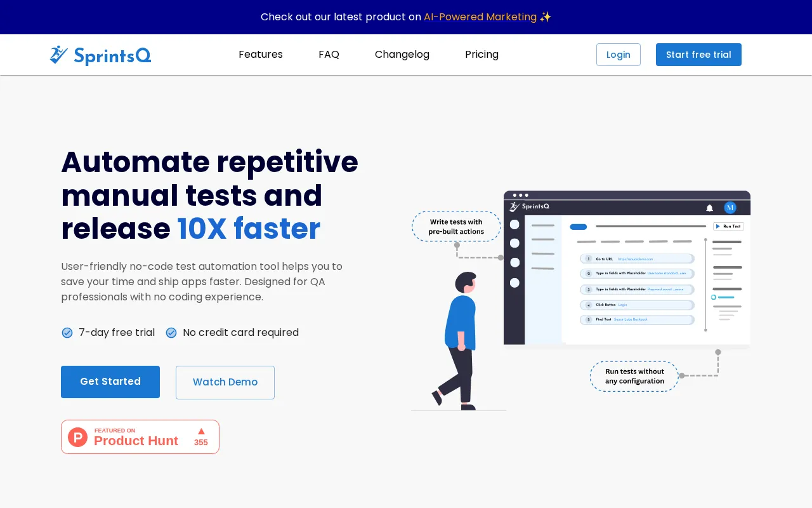Click the check icon beside 7-day free trial
This screenshot has height=508, width=812.
pyautogui.click(x=67, y=333)
